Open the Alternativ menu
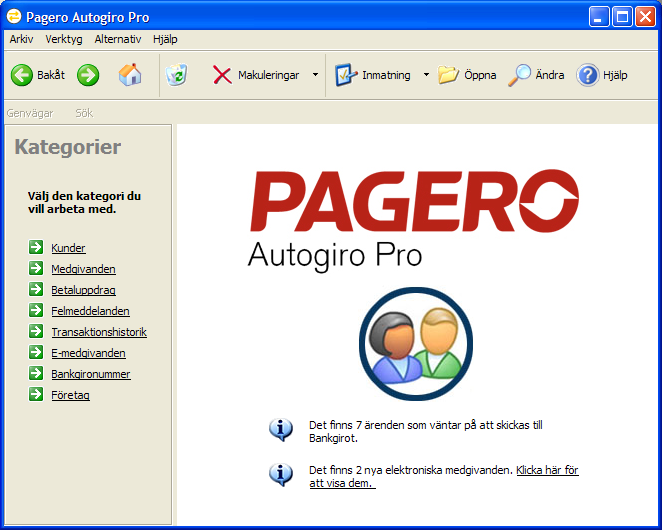Viewport: 662px width, 530px height. click(118, 39)
